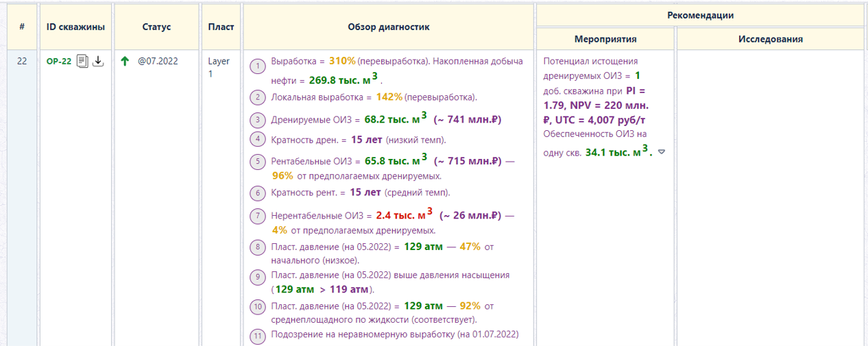
Task: Click the Статус column header
Action: pos(156,27)
